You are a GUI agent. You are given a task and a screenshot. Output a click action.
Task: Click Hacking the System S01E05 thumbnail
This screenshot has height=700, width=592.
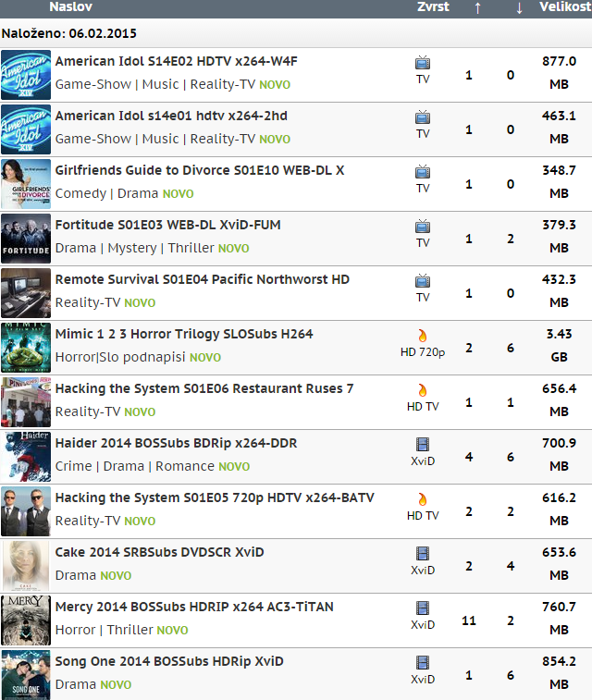click(26, 511)
